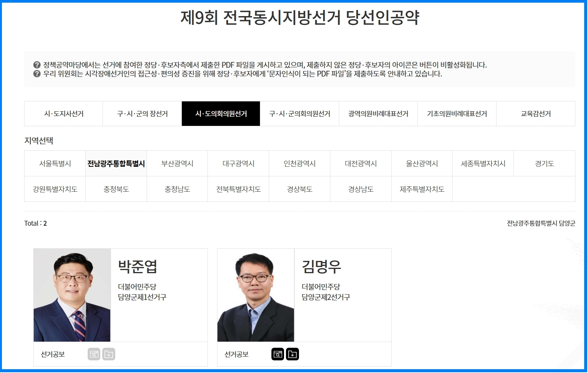Switch to 시·도지사선거 tab
Viewport: 588px width, 373px height.
(64, 114)
